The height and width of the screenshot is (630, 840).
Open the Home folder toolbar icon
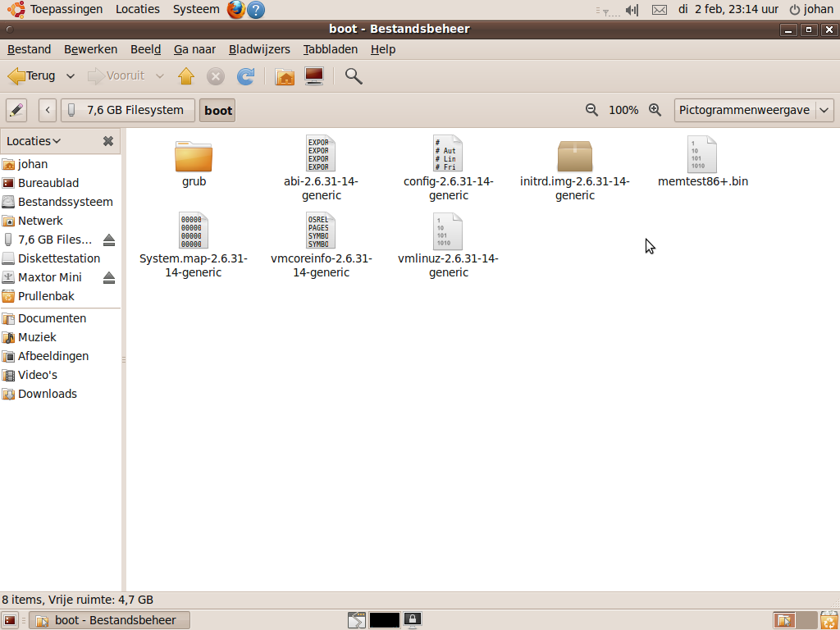(285, 76)
